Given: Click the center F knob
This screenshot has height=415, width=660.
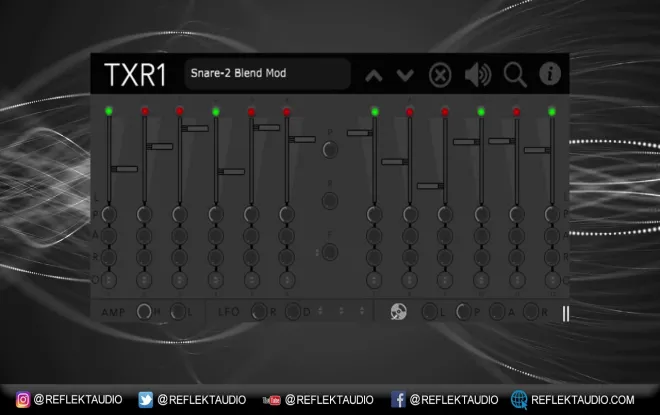Looking at the screenshot, I should (330, 252).
